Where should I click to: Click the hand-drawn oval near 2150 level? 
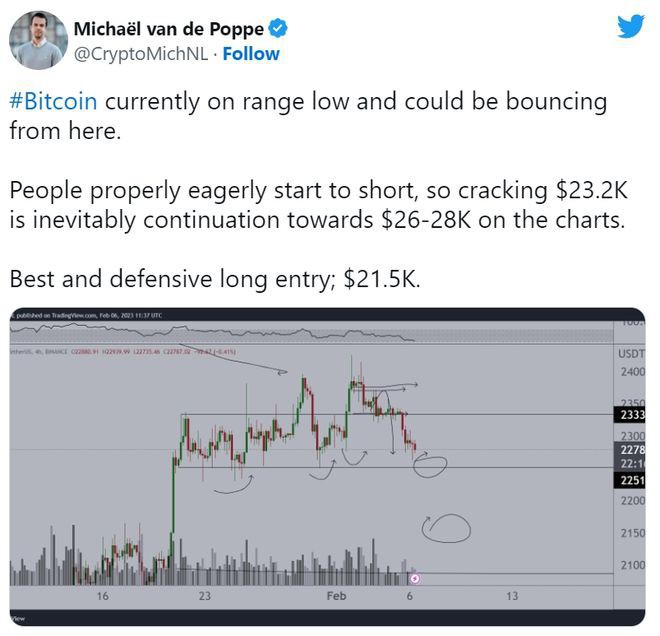coord(446,526)
